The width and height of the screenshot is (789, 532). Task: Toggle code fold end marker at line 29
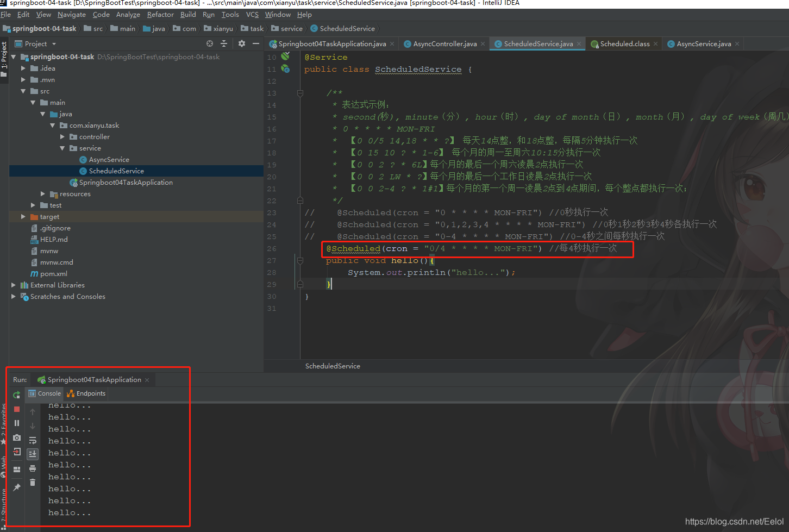300,284
